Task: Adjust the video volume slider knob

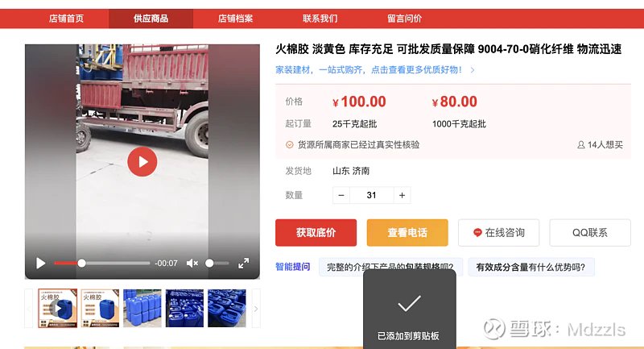Action: tap(209, 263)
